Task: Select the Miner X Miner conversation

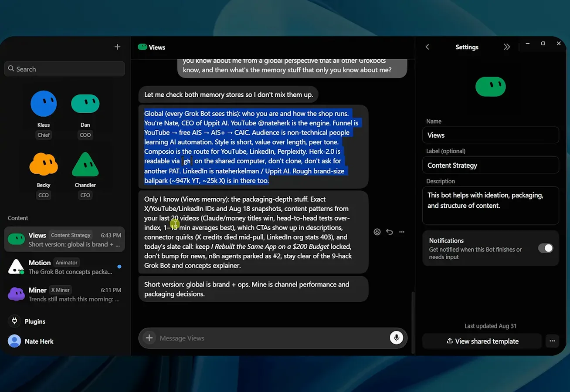Action: [64, 294]
